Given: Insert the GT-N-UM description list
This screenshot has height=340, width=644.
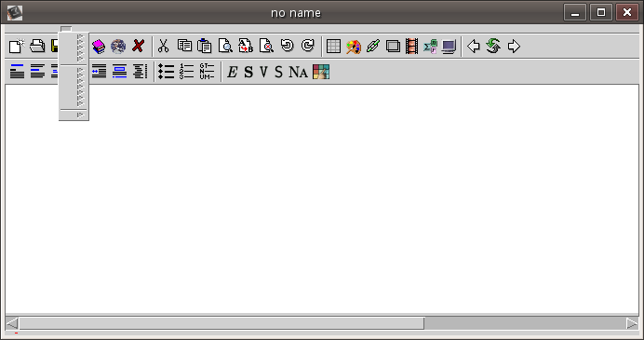Looking at the screenshot, I should click(x=207, y=72).
